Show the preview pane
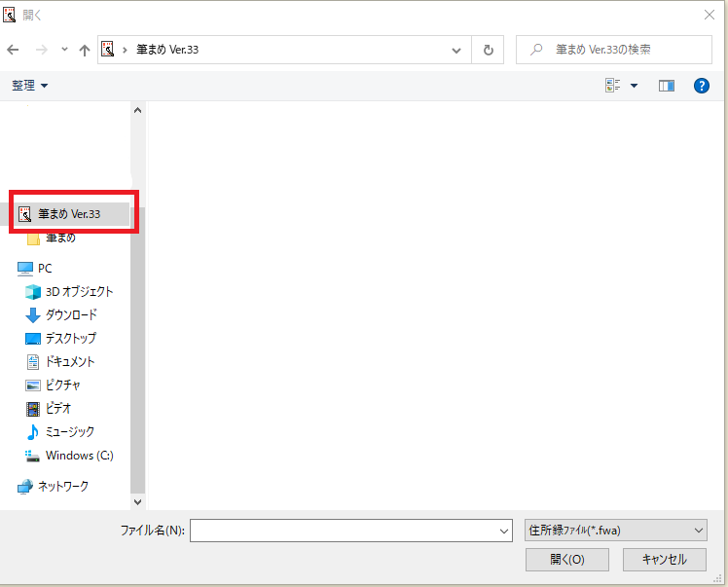Viewport: 728px width, 587px height. 667,86
